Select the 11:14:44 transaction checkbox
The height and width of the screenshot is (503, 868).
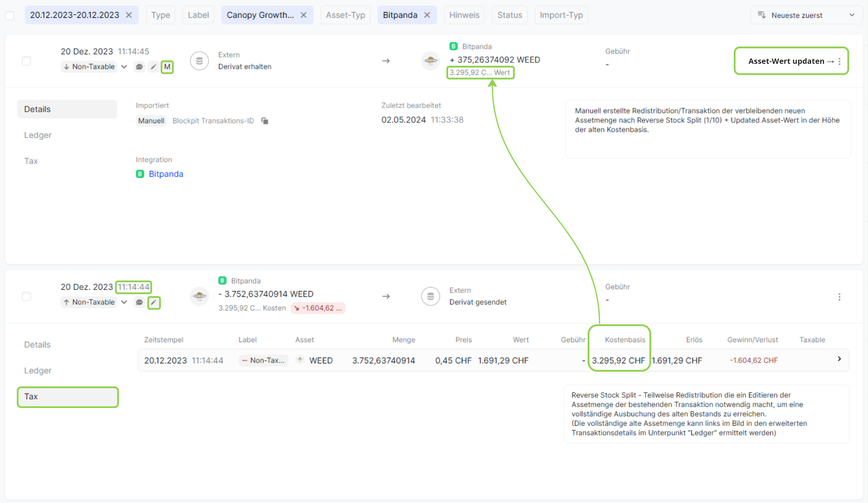point(26,296)
